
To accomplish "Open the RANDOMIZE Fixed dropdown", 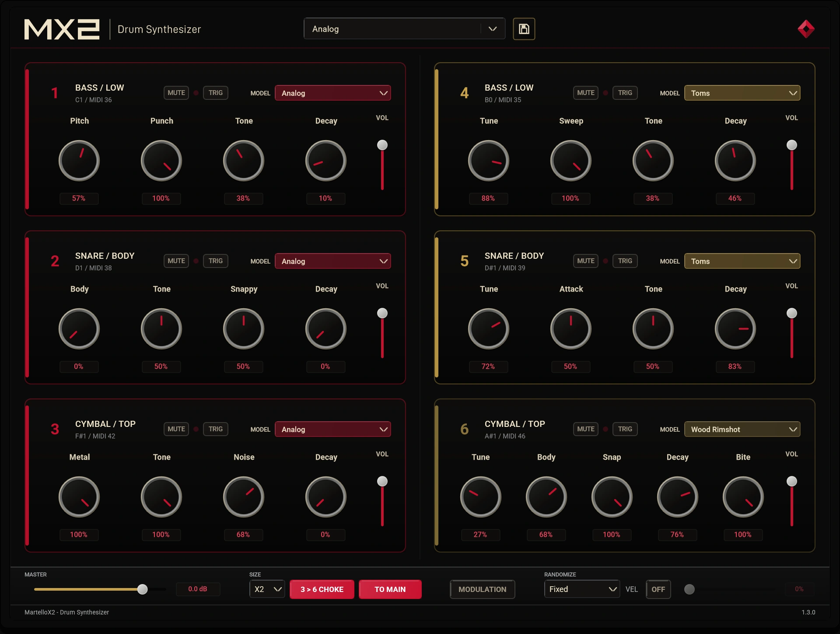I will [582, 589].
